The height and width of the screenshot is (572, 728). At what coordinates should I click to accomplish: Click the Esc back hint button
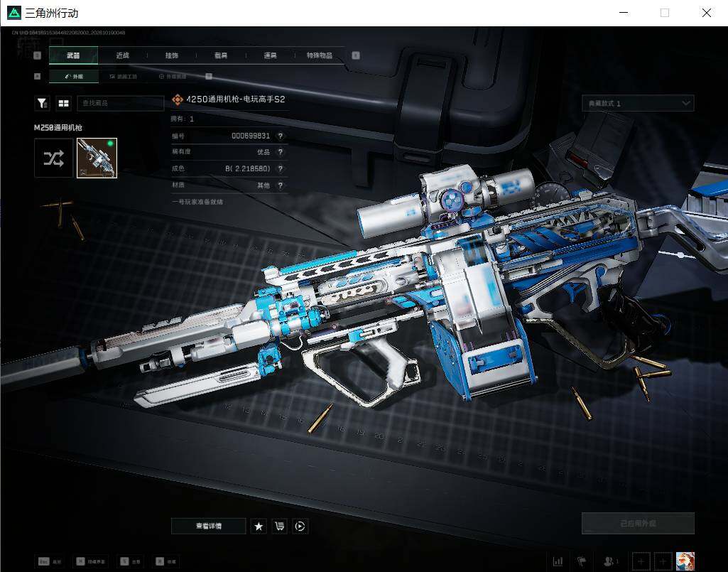[50, 561]
